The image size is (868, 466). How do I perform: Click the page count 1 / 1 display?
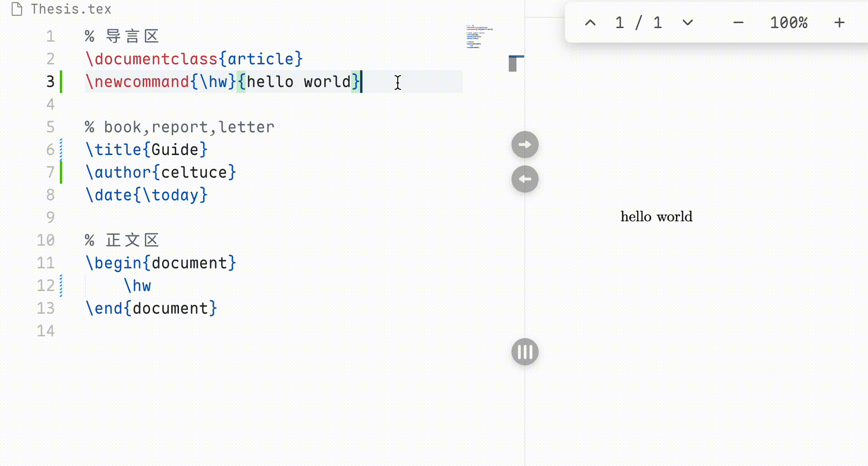[x=638, y=22]
